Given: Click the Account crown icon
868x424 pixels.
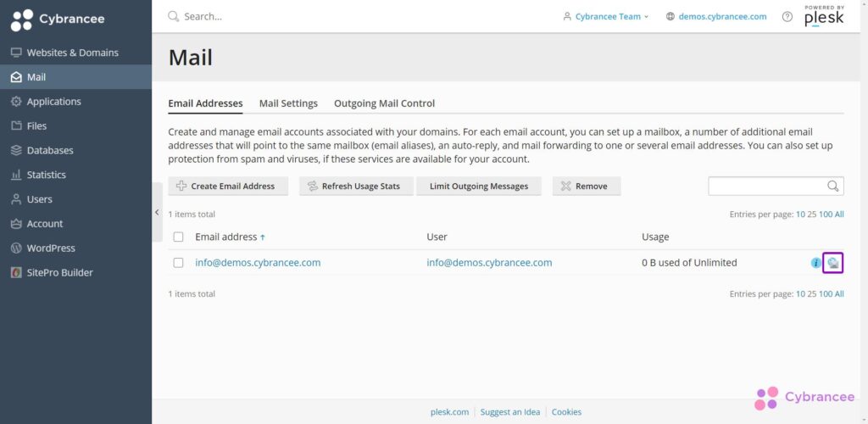Looking at the screenshot, I should [17, 224].
